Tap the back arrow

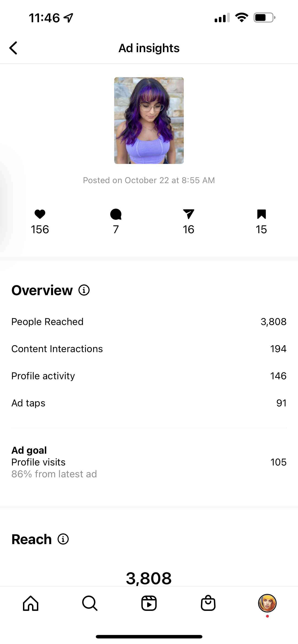coord(13,48)
